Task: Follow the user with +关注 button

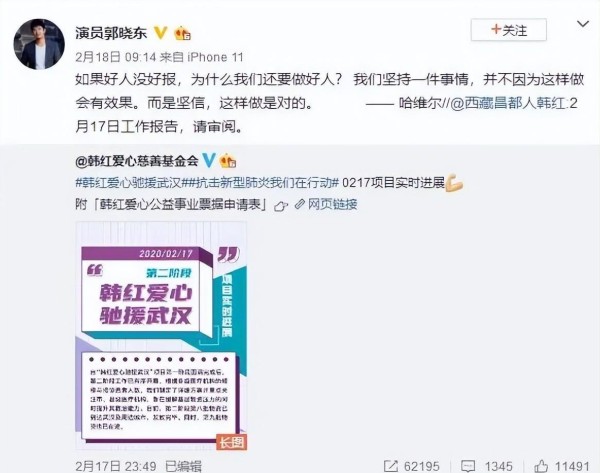Action: point(509,30)
